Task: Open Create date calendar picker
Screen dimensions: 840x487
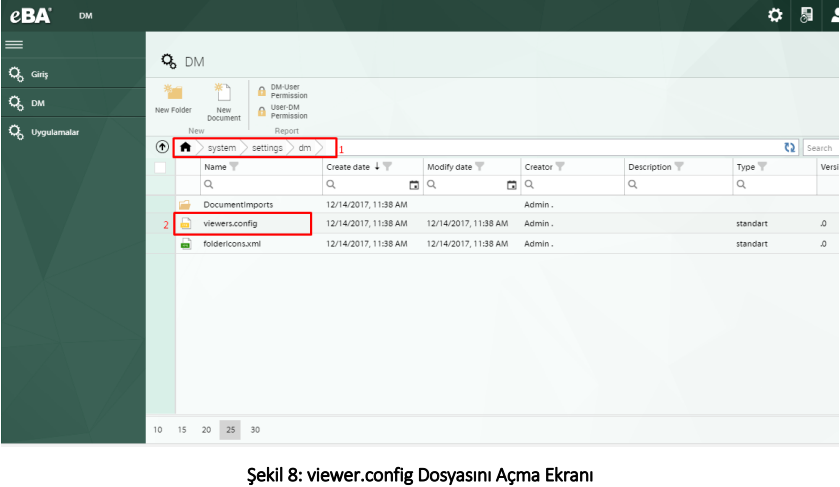Action: point(414,185)
